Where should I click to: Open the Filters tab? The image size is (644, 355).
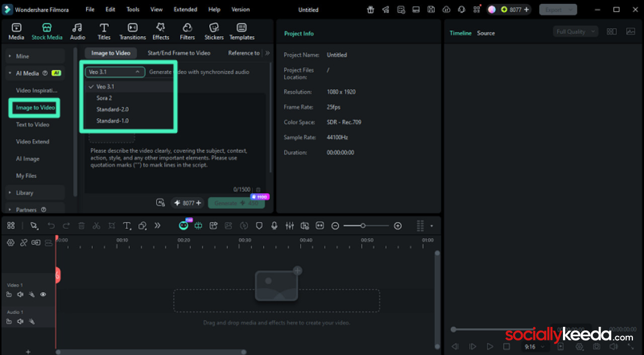pyautogui.click(x=187, y=31)
